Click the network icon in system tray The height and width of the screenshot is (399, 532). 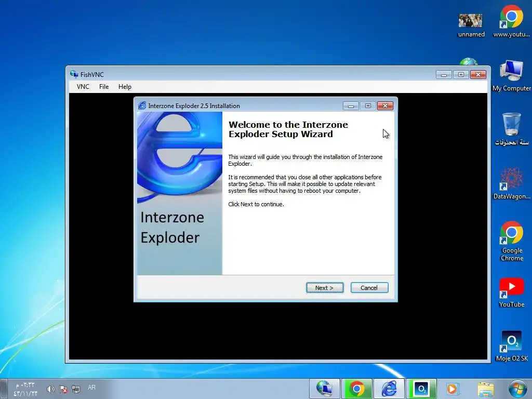[76, 389]
